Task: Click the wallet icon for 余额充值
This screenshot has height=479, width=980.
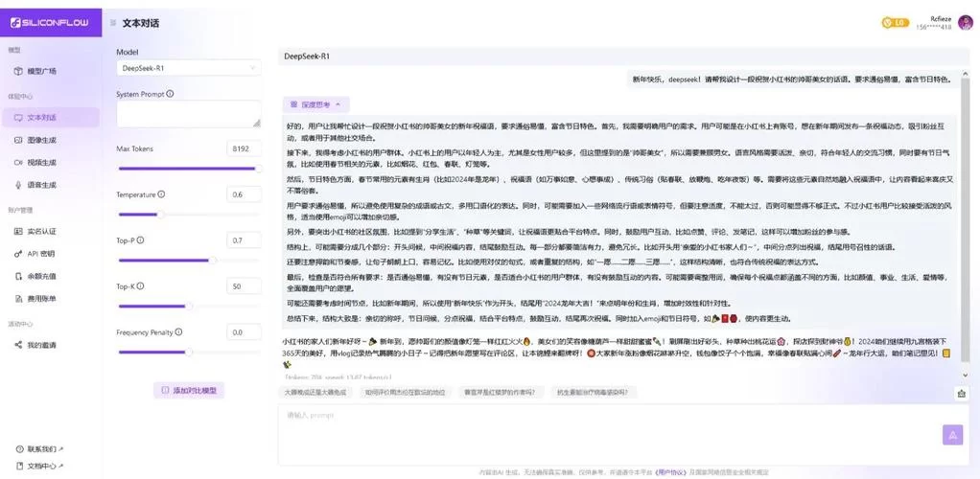Action: tap(18, 276)
